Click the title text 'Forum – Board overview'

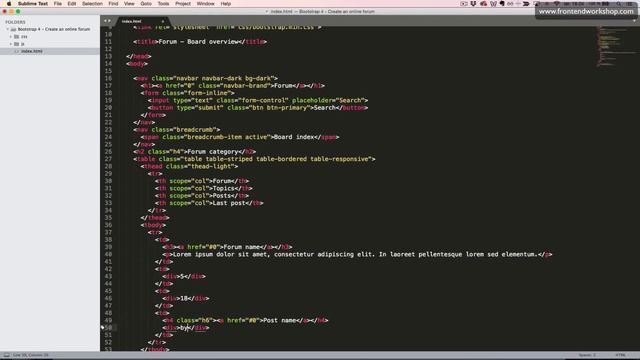click(198, 42)
